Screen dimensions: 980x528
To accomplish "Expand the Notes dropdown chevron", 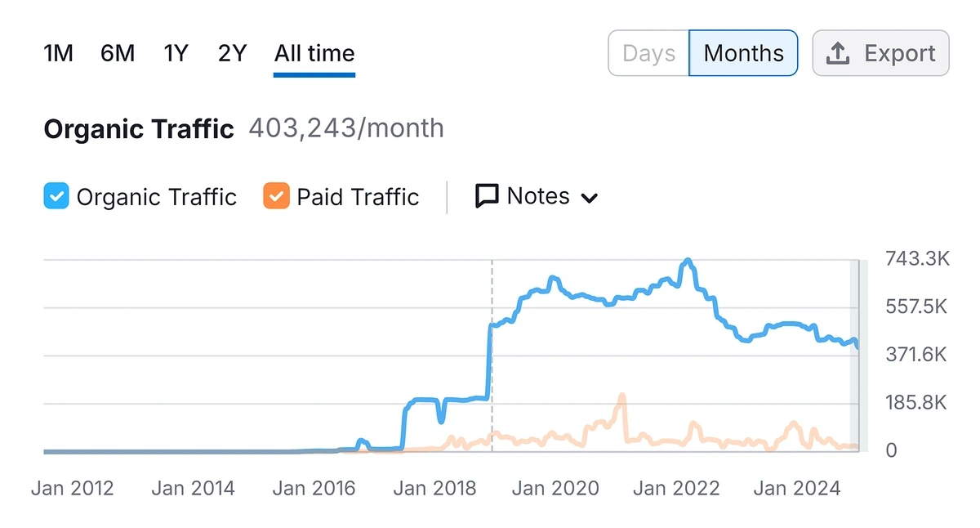I will 589,198.
